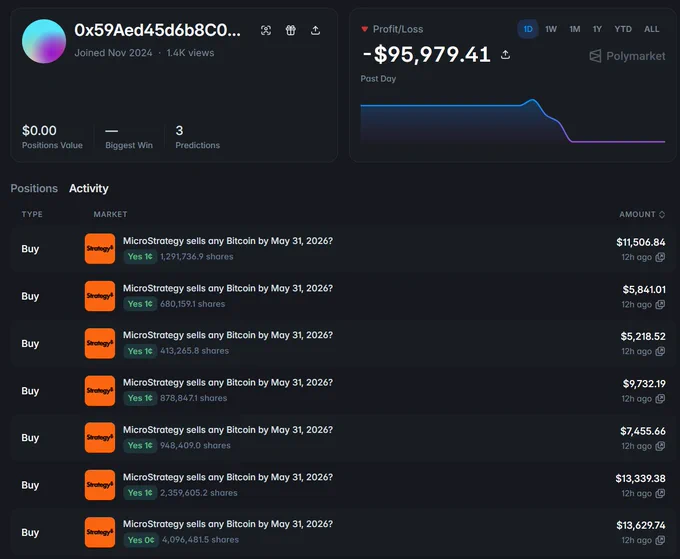Click the 1.4K views text

point(190,53)
